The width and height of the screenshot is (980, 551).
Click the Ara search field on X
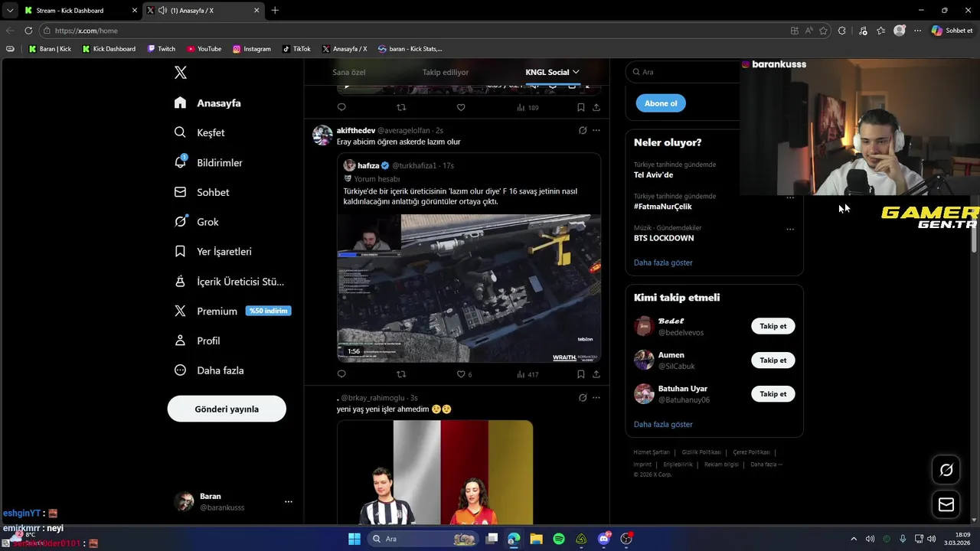[684, 72]
